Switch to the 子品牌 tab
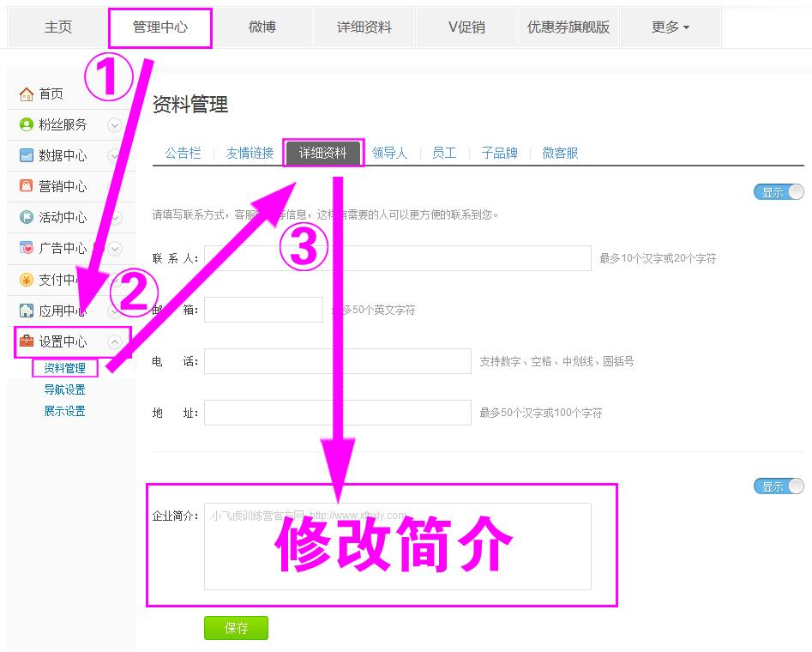Screen dimensions: 812x652 tap(500, 153)
